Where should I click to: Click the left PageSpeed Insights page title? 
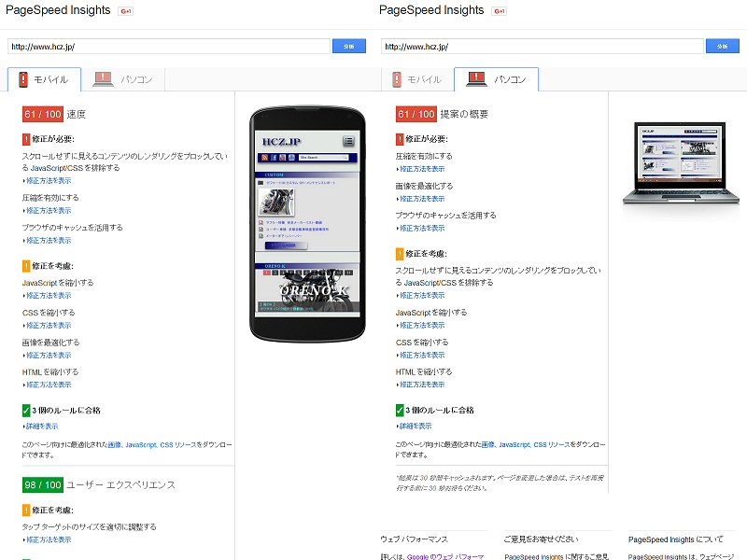[58, 10]
